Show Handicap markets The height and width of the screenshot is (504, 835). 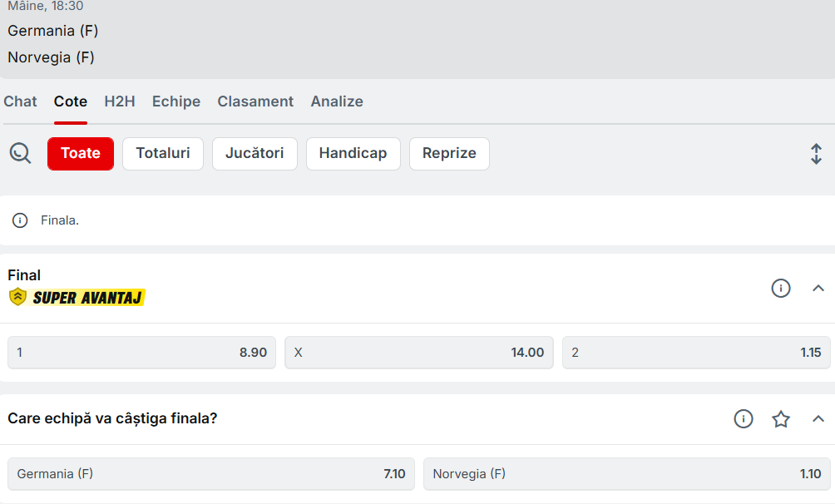click(353, 154)
